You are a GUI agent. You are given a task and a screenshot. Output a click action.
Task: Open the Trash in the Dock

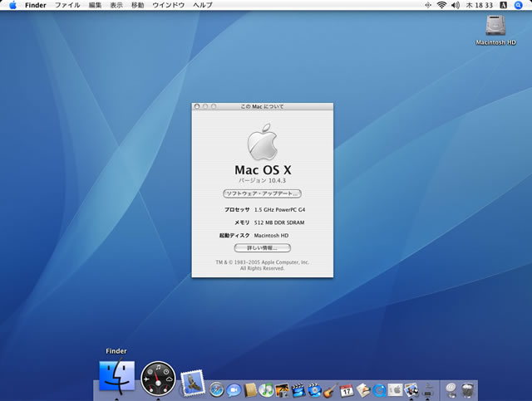pyautogui.click(x=468, y=390)
